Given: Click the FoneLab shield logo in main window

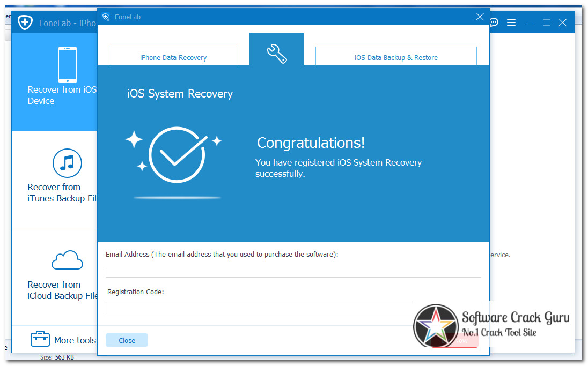Looking at the screenshot, I should 25,23.
